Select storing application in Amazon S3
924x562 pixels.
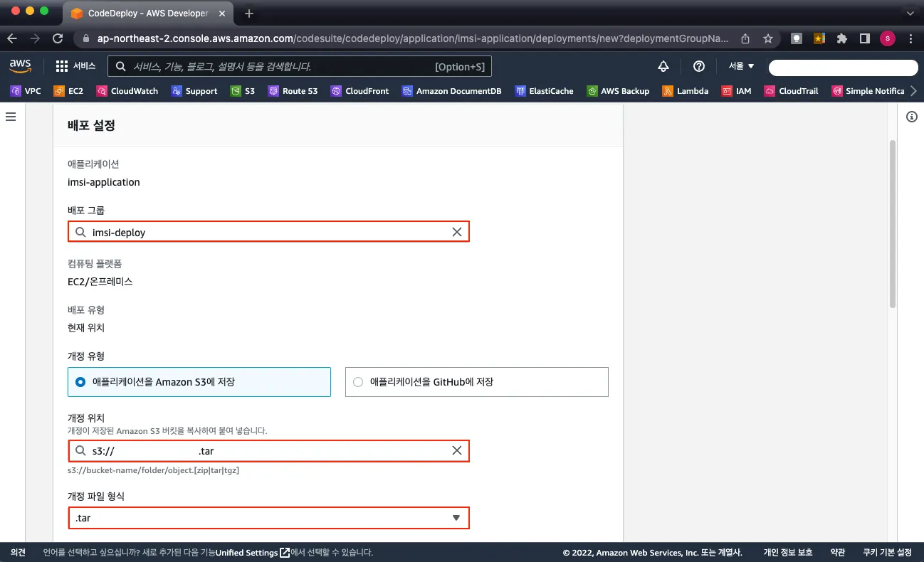pos(199,382)
